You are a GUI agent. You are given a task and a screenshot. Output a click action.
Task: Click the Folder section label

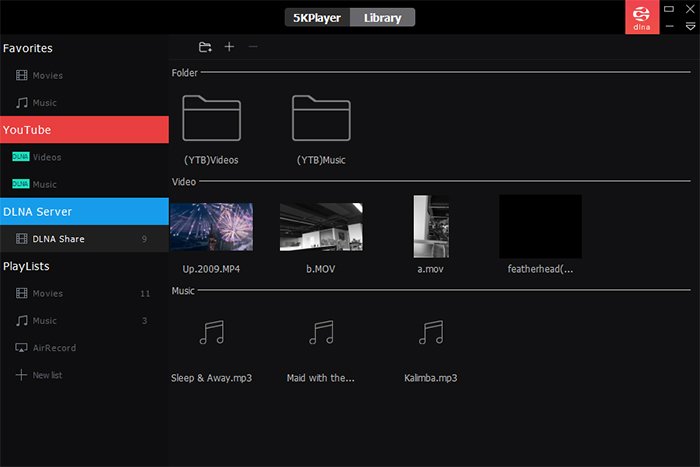[x=184, y=73]
